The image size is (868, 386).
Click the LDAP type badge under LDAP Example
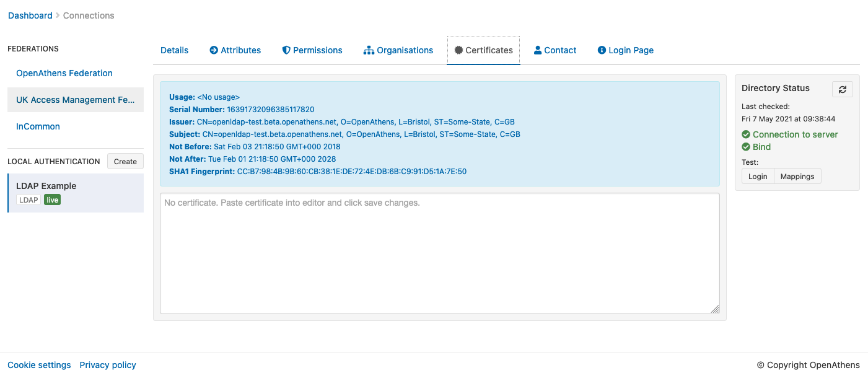coord(27,200)
